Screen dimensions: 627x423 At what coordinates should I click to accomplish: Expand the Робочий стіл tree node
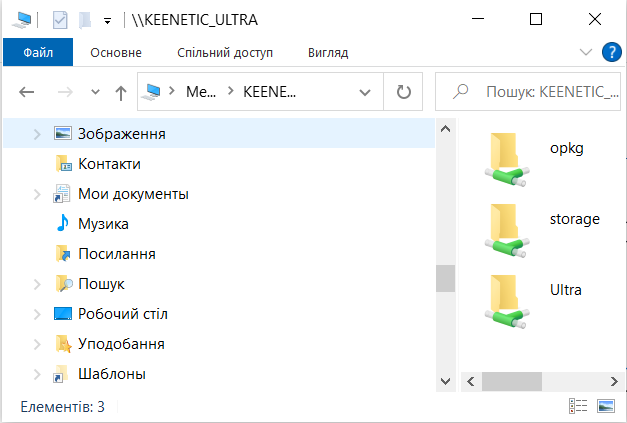point(37,314)
